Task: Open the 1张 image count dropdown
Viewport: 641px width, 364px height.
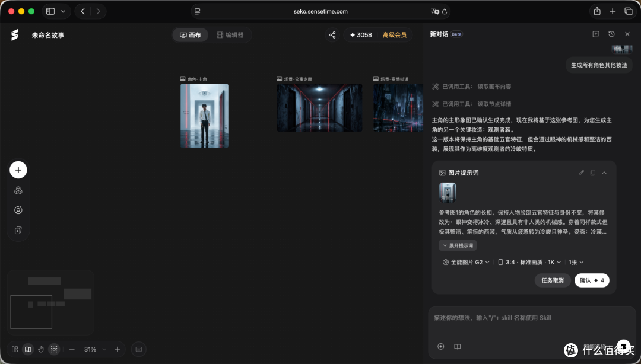Action: click(x=576, y=262)
